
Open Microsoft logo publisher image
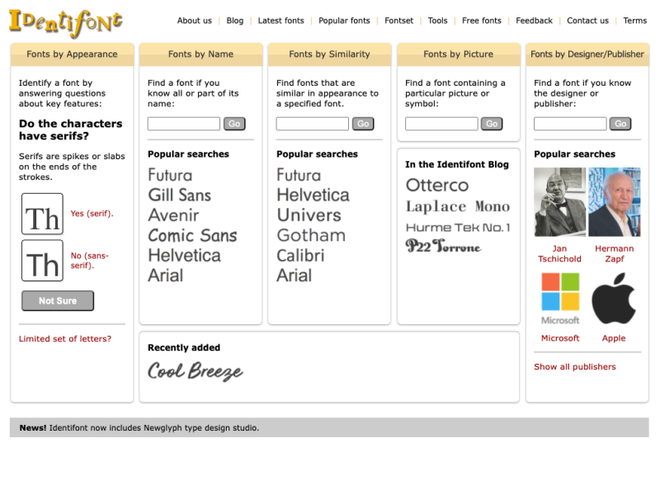coord(560,299)
